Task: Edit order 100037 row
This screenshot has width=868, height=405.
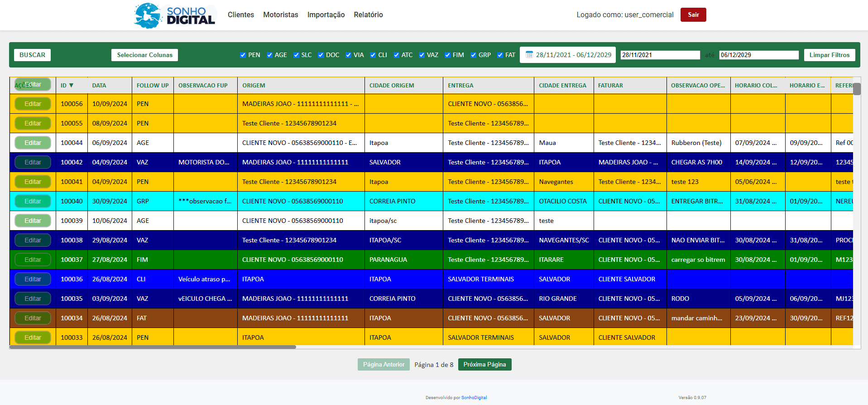Action: click(x=33, y=260)
